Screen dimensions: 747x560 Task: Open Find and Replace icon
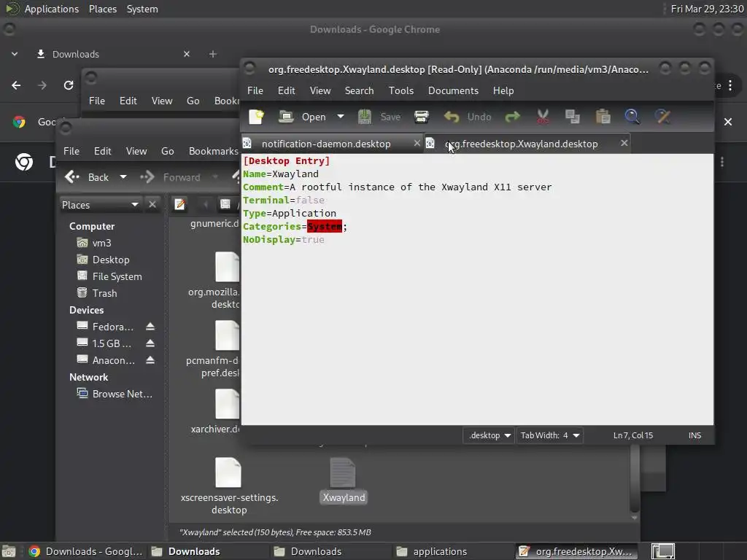662,117
